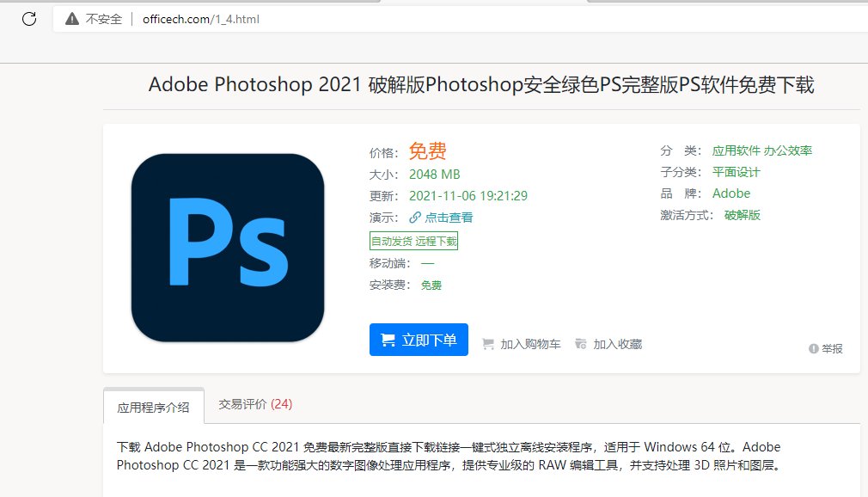Screen dimensions: 868x497
Task: Click the shopping cart icon on 立即下单 button
Action: point(388,339)
